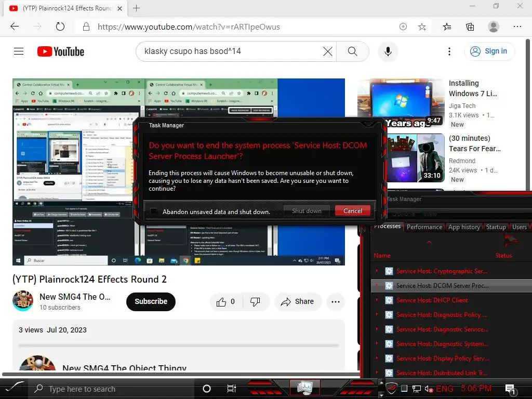Switch to Task Manager Processes tab
532x399 pixels.
click(387, 227)
